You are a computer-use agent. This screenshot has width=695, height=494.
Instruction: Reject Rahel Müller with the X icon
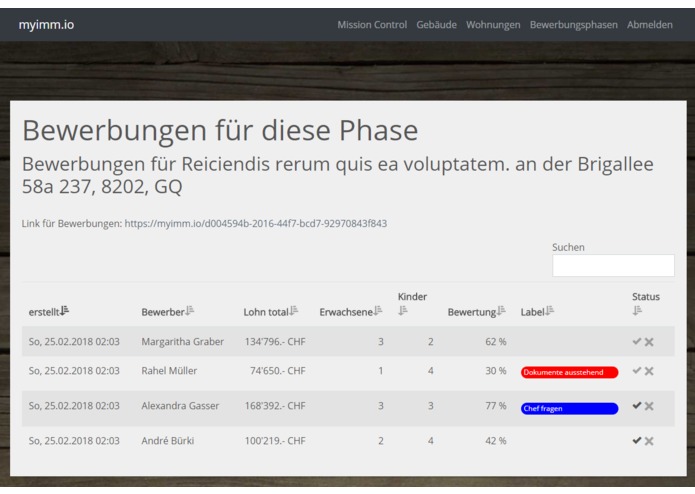coord(649,371)
